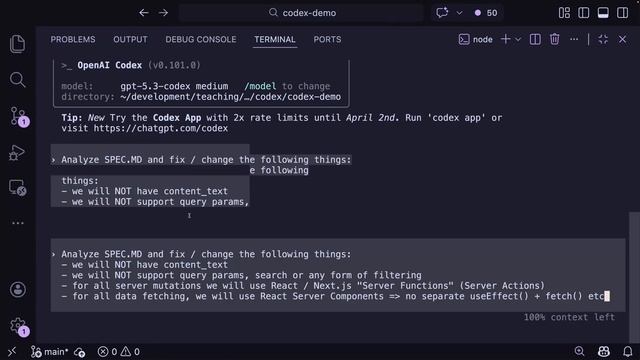
Task: Click 'search or any form of filtering' text
Action: tap(338, 275)
